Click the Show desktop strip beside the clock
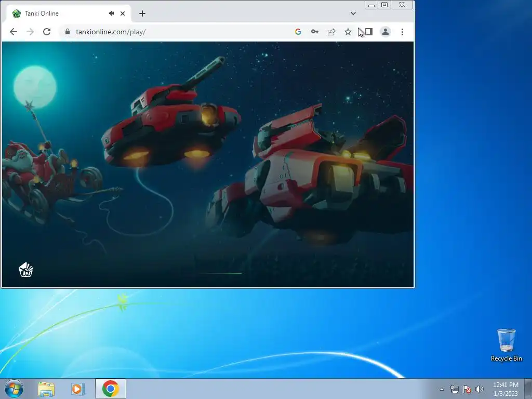Screen dimensions: 532x399 [528, 389]
